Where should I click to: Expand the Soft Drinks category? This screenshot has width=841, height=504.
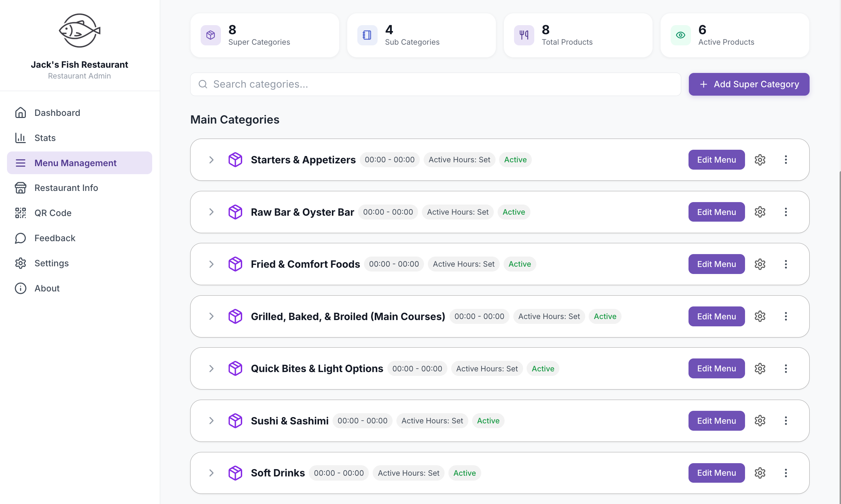(211, 473)
